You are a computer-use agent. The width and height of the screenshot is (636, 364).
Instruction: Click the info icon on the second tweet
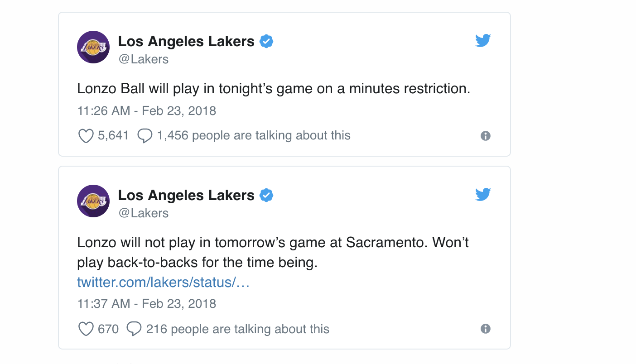click(x=486, y=329)
